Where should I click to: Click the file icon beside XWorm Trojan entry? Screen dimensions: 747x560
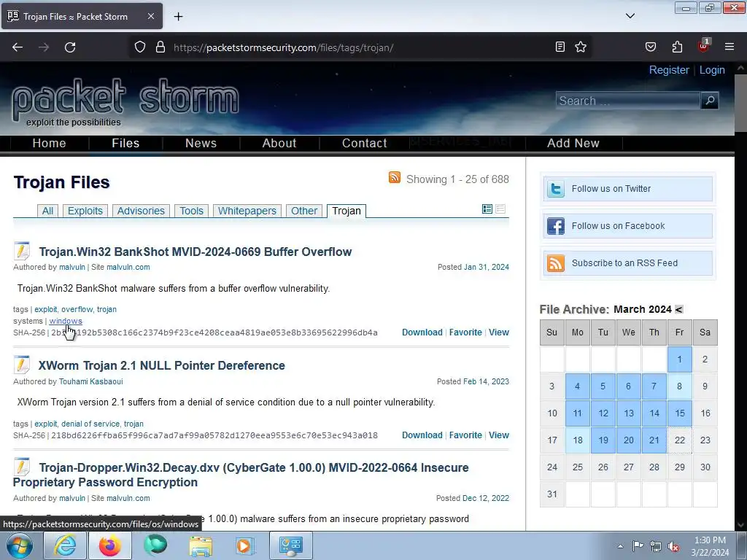tap(21, 365)
